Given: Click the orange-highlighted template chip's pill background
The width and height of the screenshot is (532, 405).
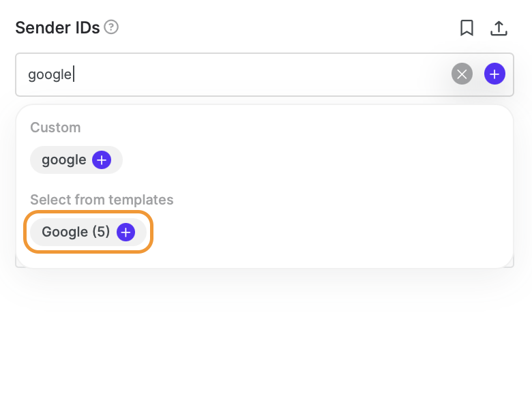Looking at the screenshot, I should (x=36, y=232).
